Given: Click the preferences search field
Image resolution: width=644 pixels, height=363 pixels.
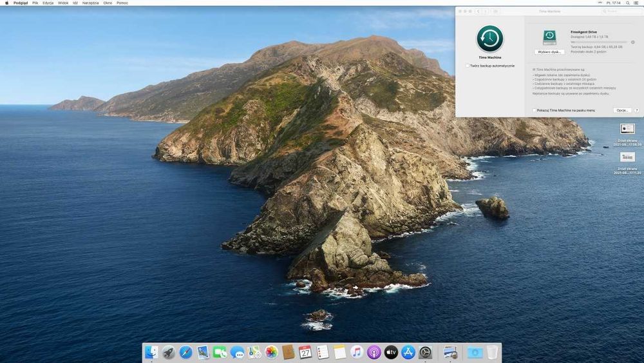Looking at the screenshot, I should (x=622, y=11).
